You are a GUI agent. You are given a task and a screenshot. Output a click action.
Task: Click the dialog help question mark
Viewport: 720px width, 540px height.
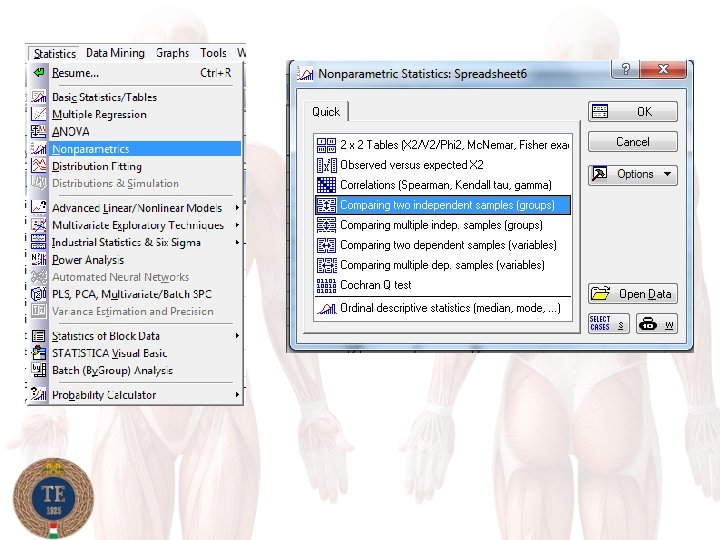[x=625, y=69]
